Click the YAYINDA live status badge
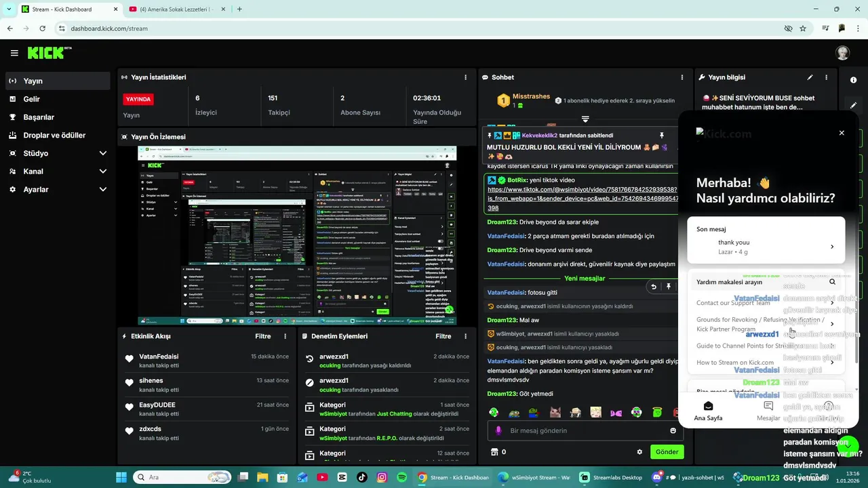This screenshot has width=868, height=488. [x=138, y=99]
